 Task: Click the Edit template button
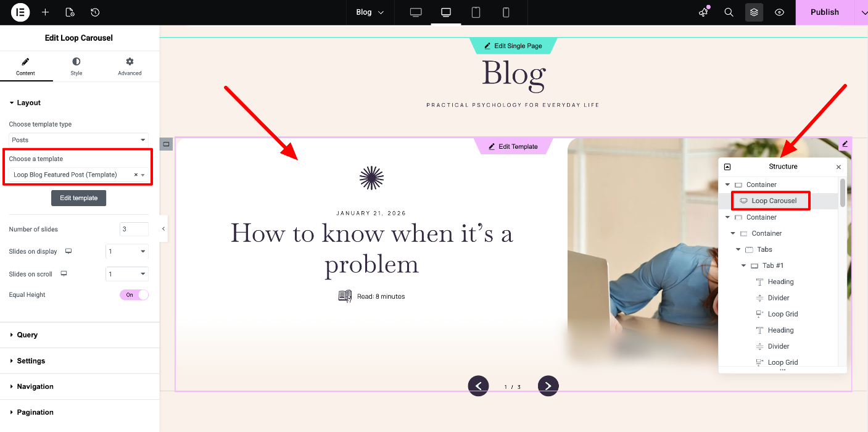(x=79, y=198)
